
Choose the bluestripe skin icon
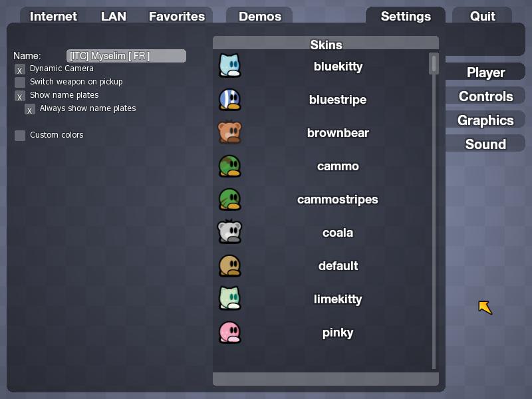tap(229, 99)
